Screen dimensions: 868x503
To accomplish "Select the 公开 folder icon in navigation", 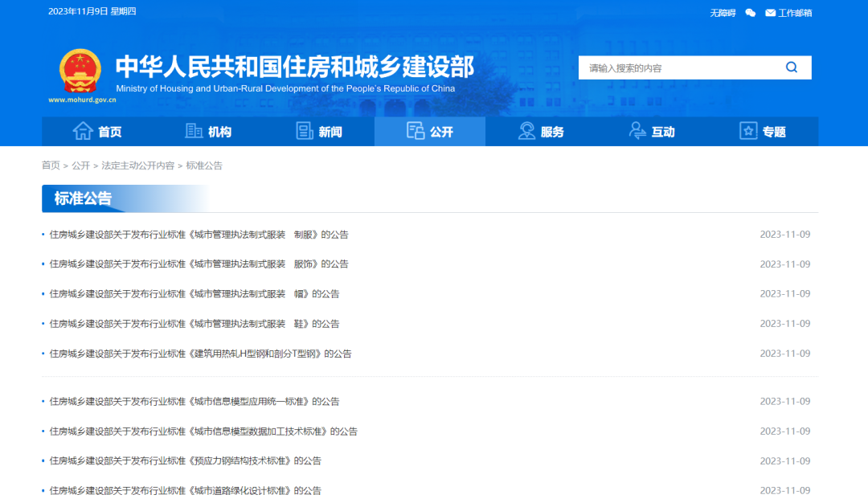I will (x=416, y=130).
